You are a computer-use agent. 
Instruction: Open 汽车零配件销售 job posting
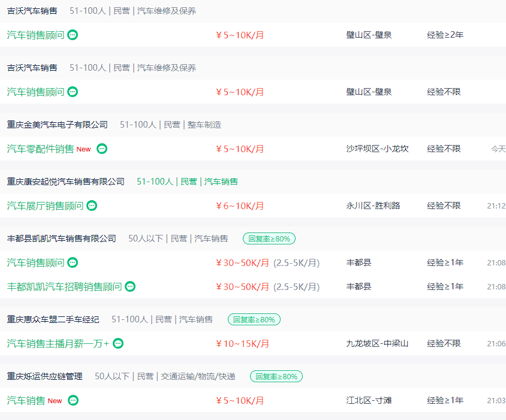[40, 149]
